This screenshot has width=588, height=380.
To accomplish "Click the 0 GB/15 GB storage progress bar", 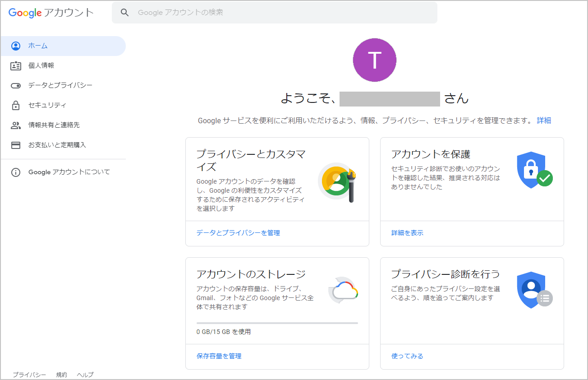I will click(x=277, y=322).
